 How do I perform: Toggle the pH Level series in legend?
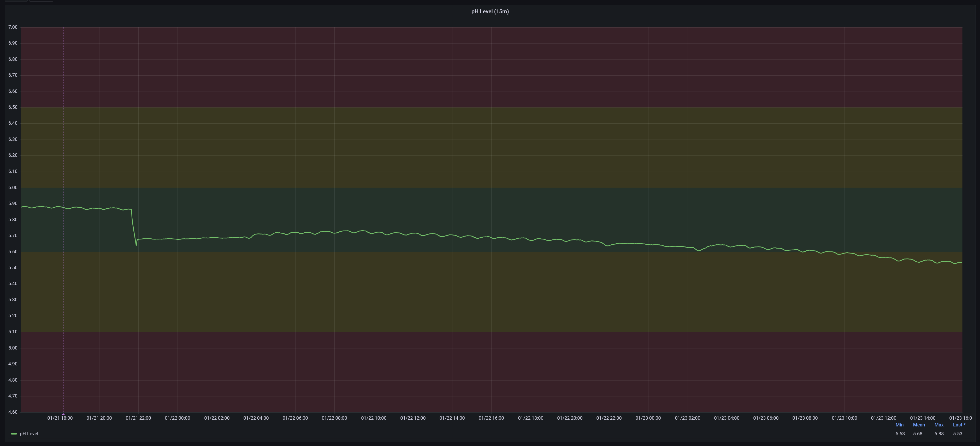(x=29, y=434)
